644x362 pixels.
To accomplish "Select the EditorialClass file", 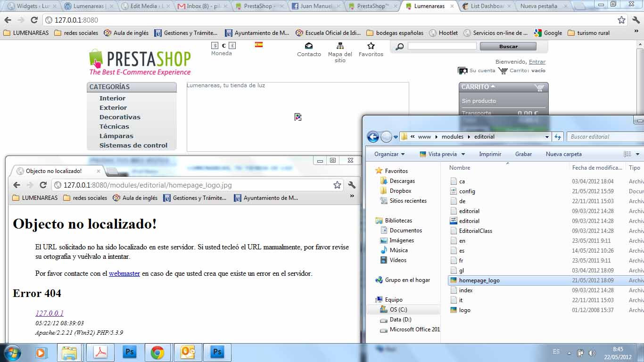I will tap(476, 231).
